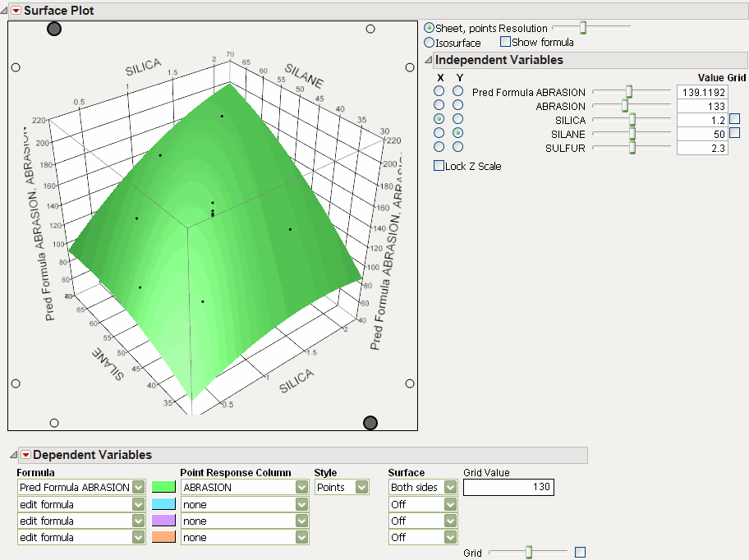Click the cyan color swatch for second formula
The height and width of the screenshot is (560, 749).
164,504
